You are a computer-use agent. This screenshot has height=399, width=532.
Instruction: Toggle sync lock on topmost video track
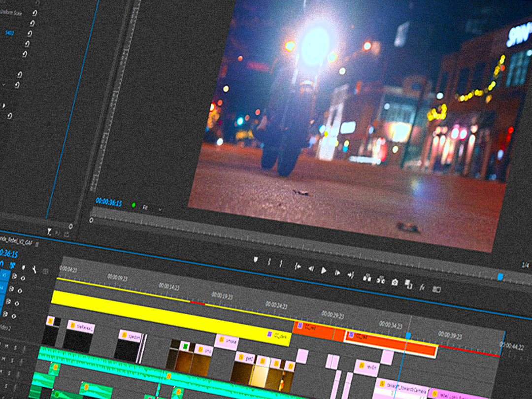pos(14,276)
